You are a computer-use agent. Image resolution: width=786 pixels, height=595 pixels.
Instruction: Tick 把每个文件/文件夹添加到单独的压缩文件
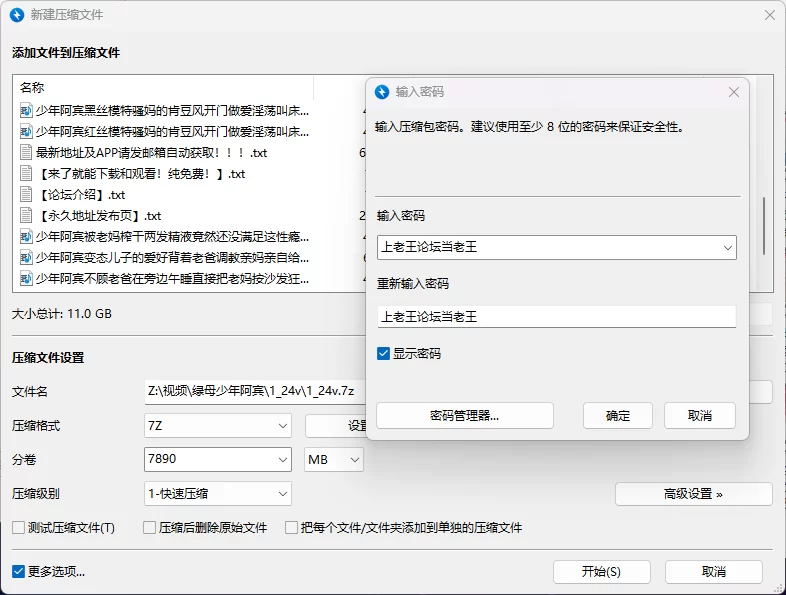point(291,527)
